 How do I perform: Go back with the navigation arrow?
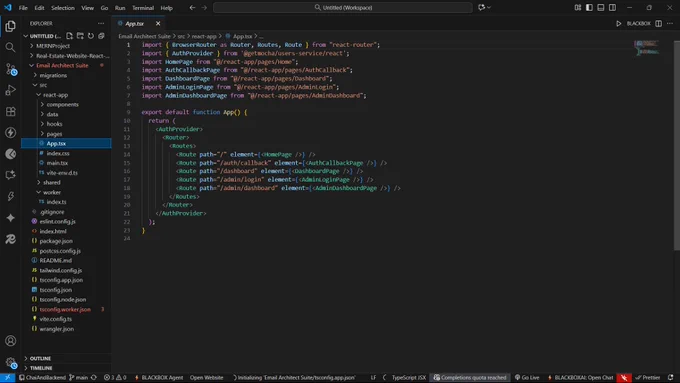coord(193,7)
